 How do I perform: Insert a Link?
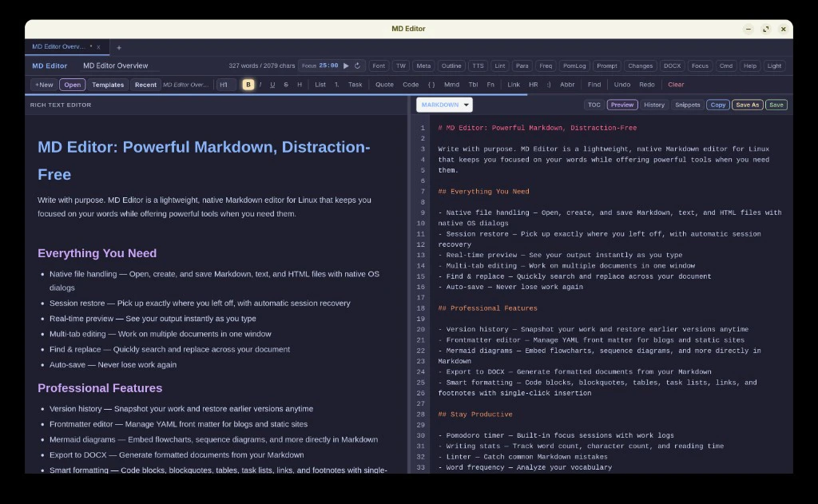(x=514, y=85)
